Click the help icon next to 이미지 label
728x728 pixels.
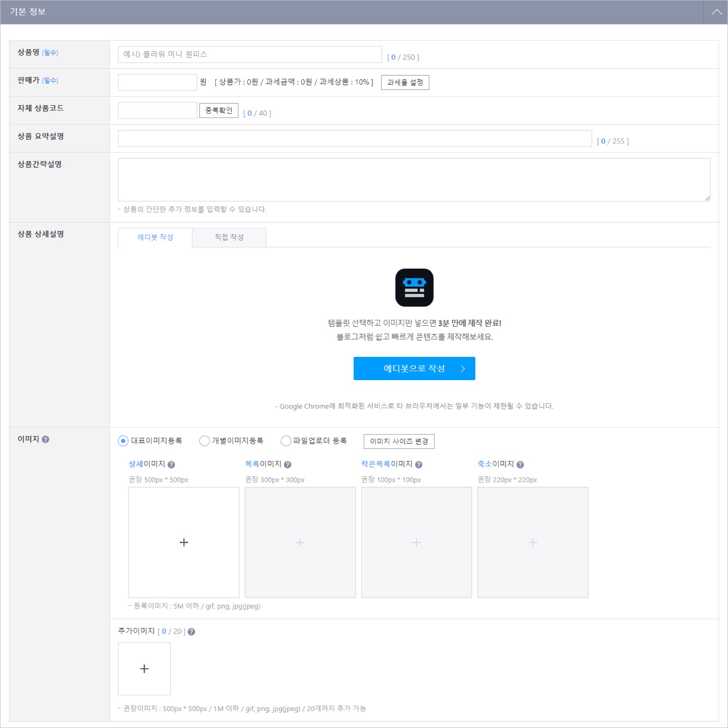click(45, 439)
